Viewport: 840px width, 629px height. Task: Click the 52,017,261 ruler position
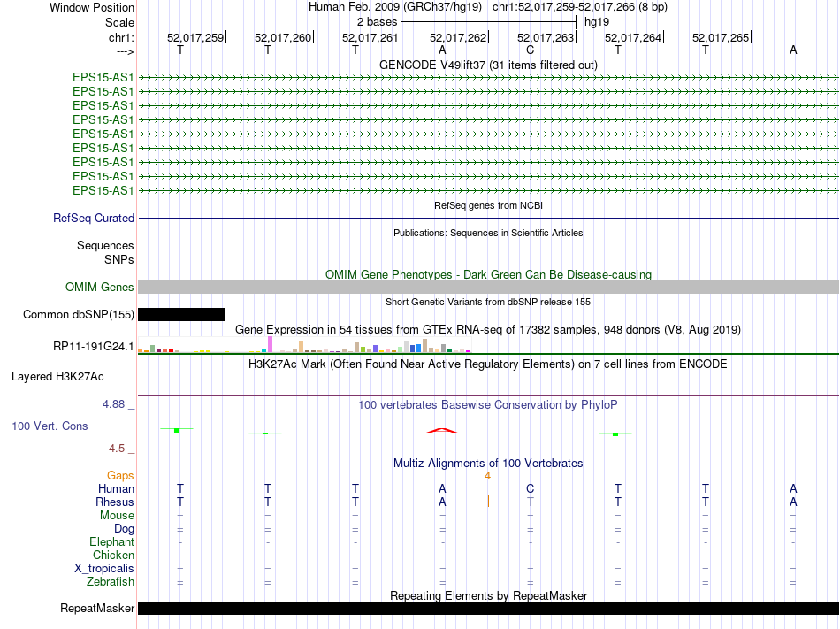pyautogui.click(x=370, y=37)
